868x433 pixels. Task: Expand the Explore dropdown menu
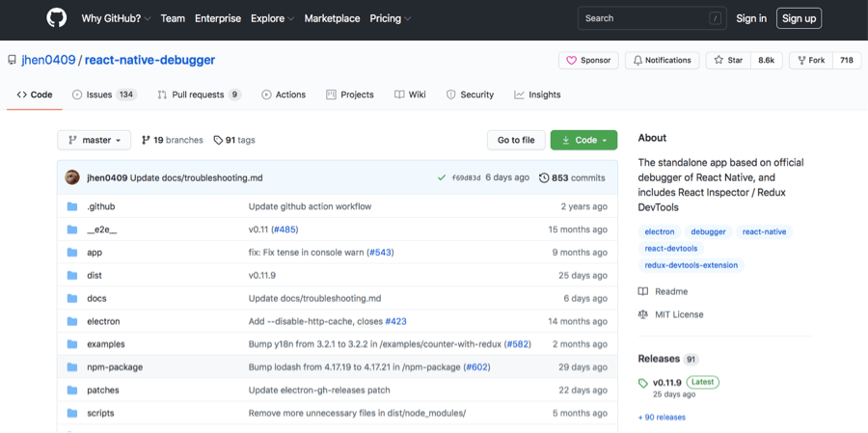click(x=272, y=18)
